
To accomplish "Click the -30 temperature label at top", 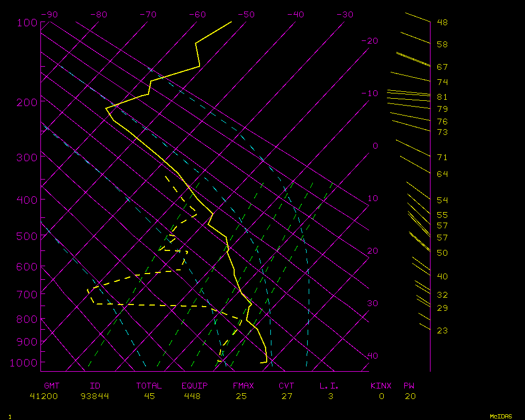I will point(344,15).
